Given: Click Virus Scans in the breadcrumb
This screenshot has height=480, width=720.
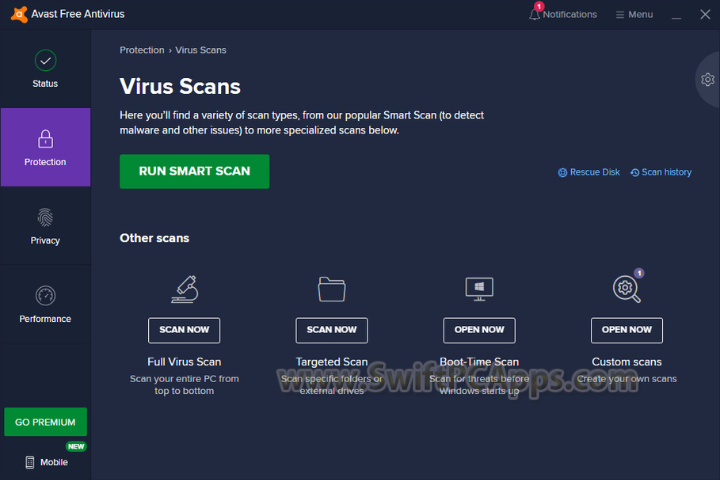Looking at the screenshot, I should [201, 50].
